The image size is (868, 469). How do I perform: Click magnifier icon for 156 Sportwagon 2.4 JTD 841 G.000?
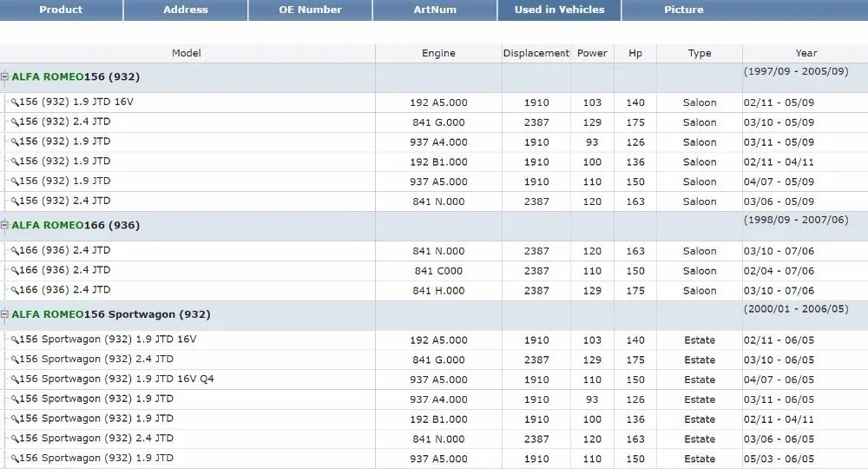click(15, 360)
